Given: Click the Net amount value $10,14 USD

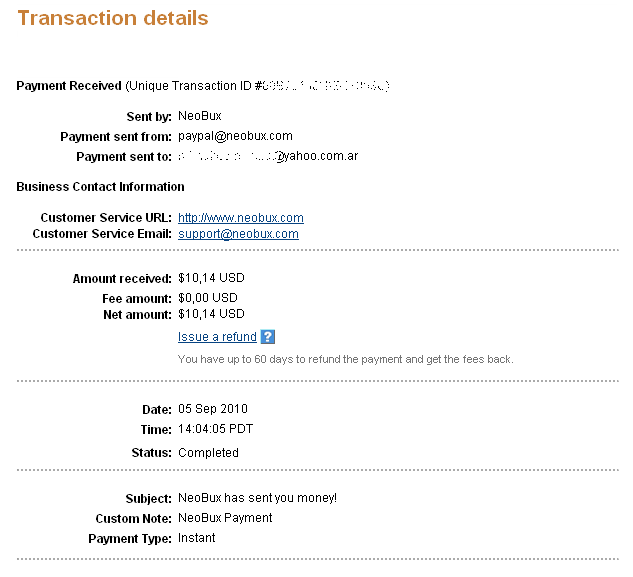Looking at the screenshot, I should point(211,314).
